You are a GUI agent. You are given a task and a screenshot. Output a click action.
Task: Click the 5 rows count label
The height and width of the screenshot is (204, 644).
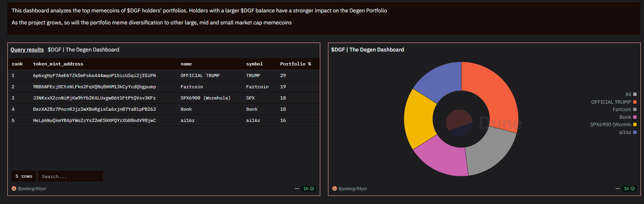(24, 176)
